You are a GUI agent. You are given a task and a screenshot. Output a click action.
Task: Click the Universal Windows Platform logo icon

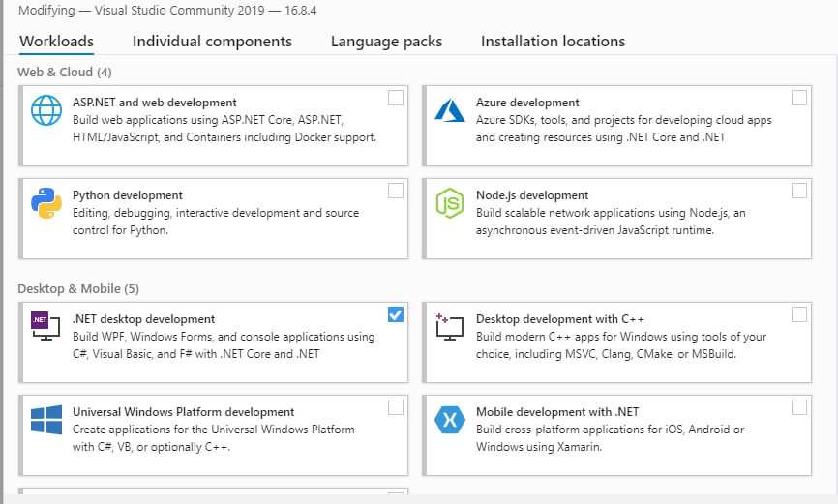tap(46, 420)
